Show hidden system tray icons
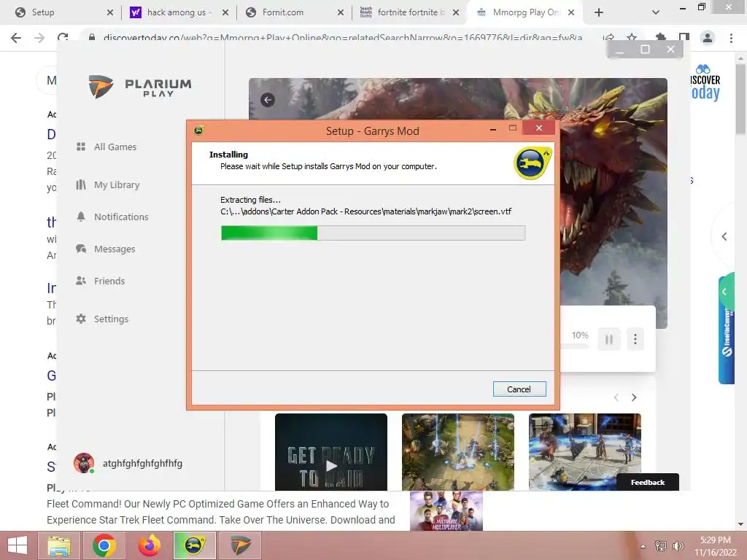The width and height of the screenshot is (747, 560). tap(643, 546)
